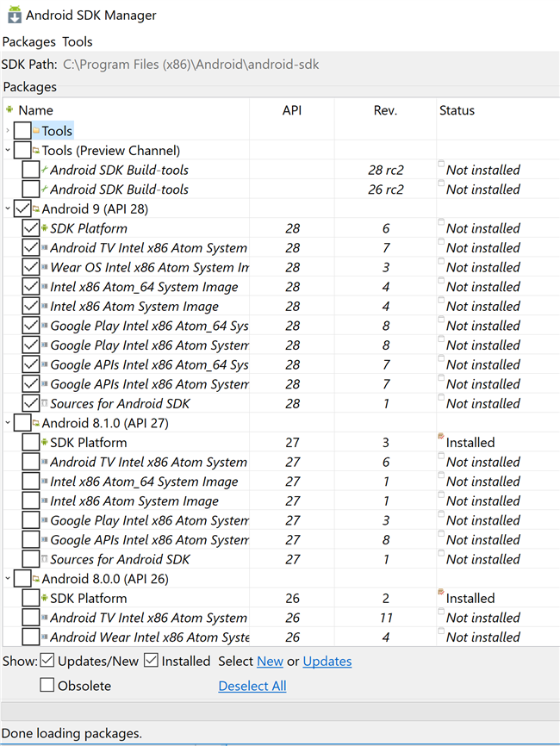Click the Android icon in the Name column header
560x746 pixels.
click(9, 109)
